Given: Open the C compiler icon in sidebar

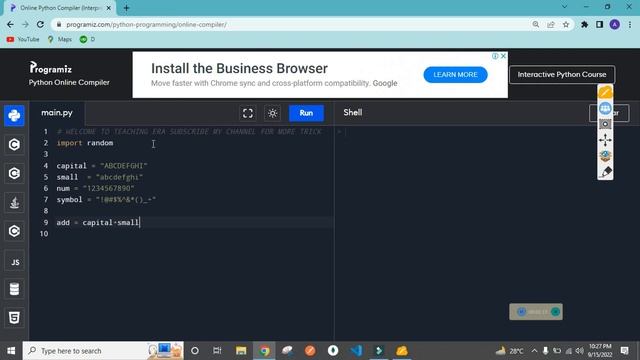Looking at the screenshot, I should [14, 144].
